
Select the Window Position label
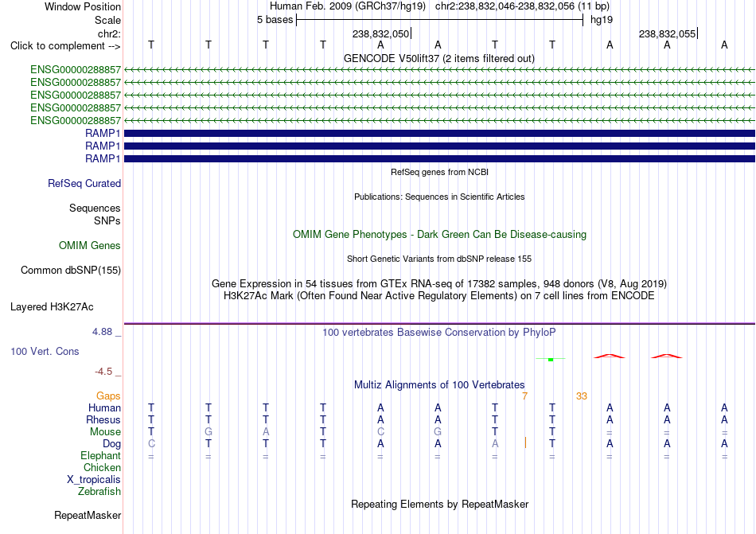(x=83, y=6)
